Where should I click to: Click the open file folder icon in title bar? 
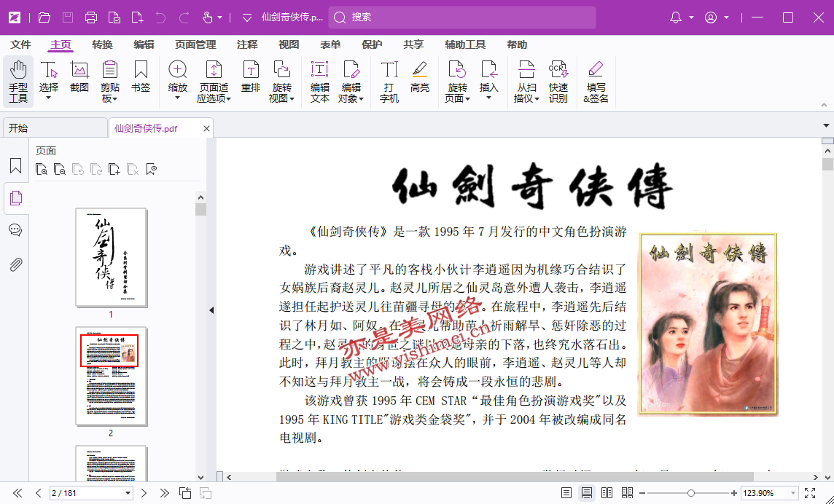(44, 17)
